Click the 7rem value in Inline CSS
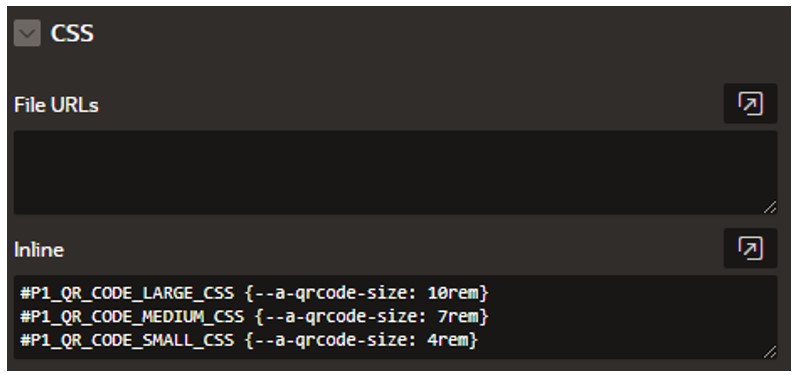This screenshot has width=795, height=375. [458, 317]
